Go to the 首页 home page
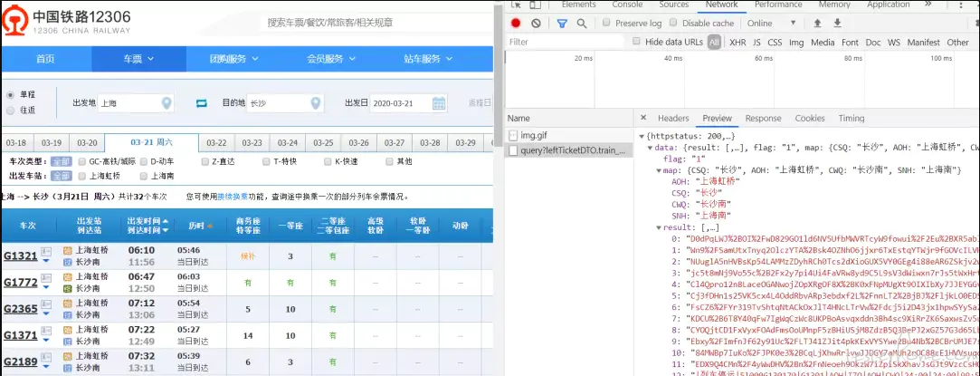This screenshot has height=376, width=980. (45, 59)
